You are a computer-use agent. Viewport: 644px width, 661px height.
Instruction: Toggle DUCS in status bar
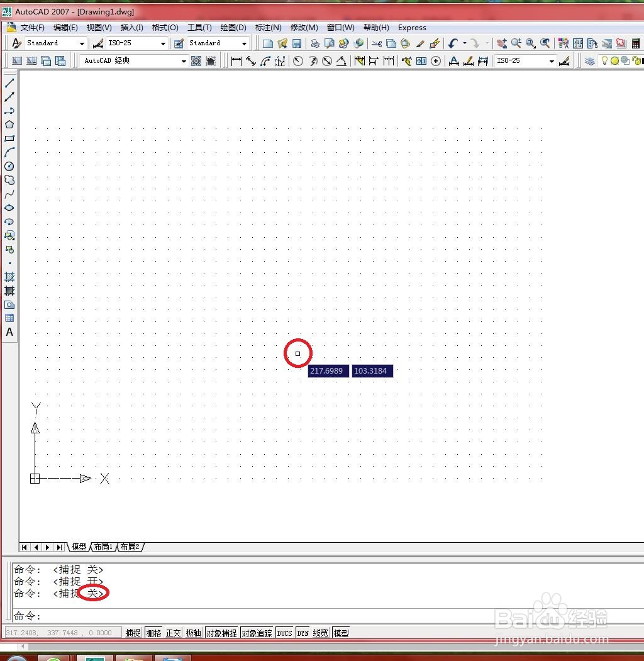284,633
